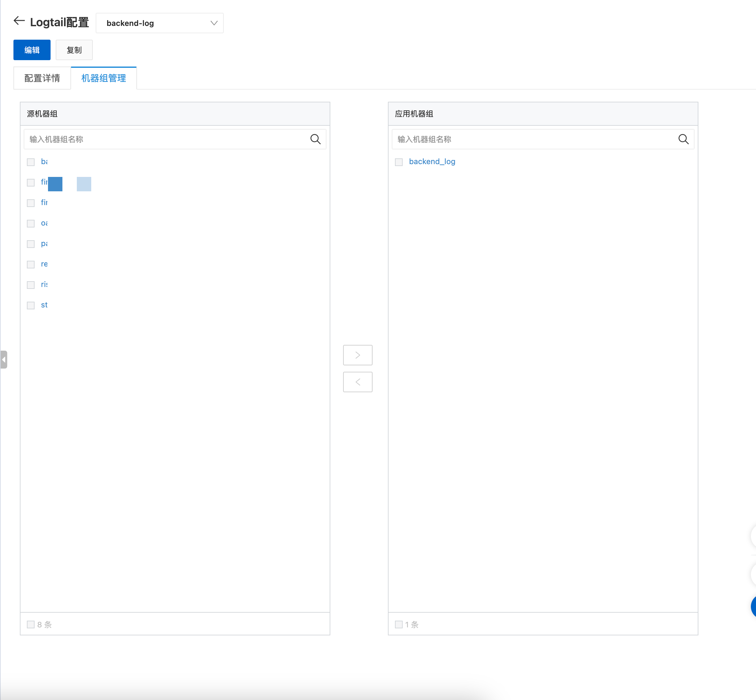Click search icon in 应用机器组 panel
The width and height of the screenshot is (756, 700).
coord(683,139)
